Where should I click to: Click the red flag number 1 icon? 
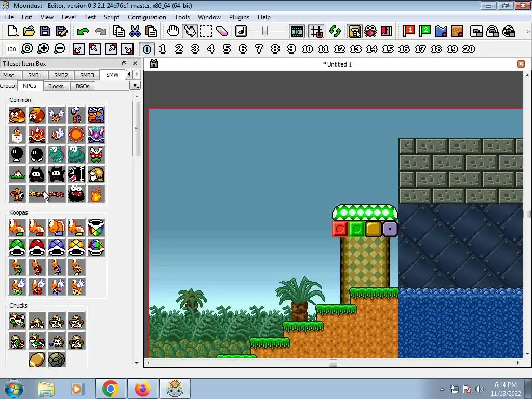coord(408,31)
